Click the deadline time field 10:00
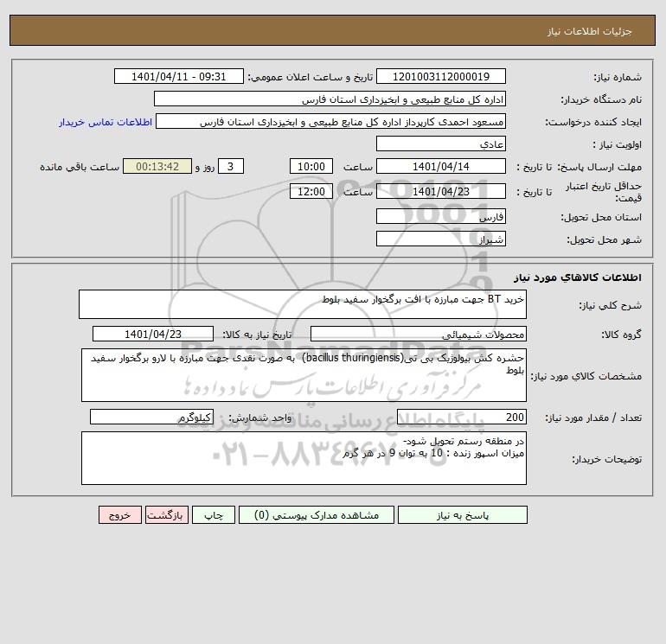This screenshot has width=666, height=644. click(x=311, y=167)
